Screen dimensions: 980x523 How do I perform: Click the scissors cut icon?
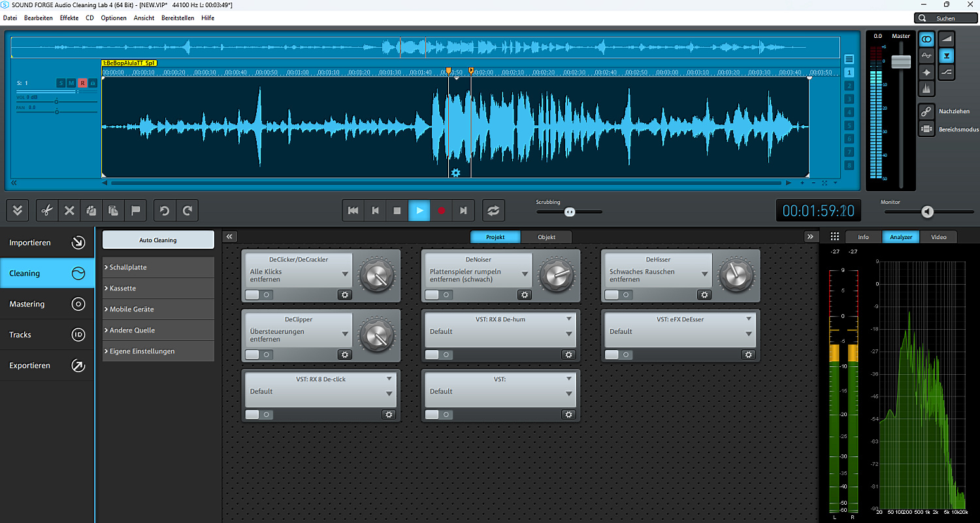coord(46,210)
